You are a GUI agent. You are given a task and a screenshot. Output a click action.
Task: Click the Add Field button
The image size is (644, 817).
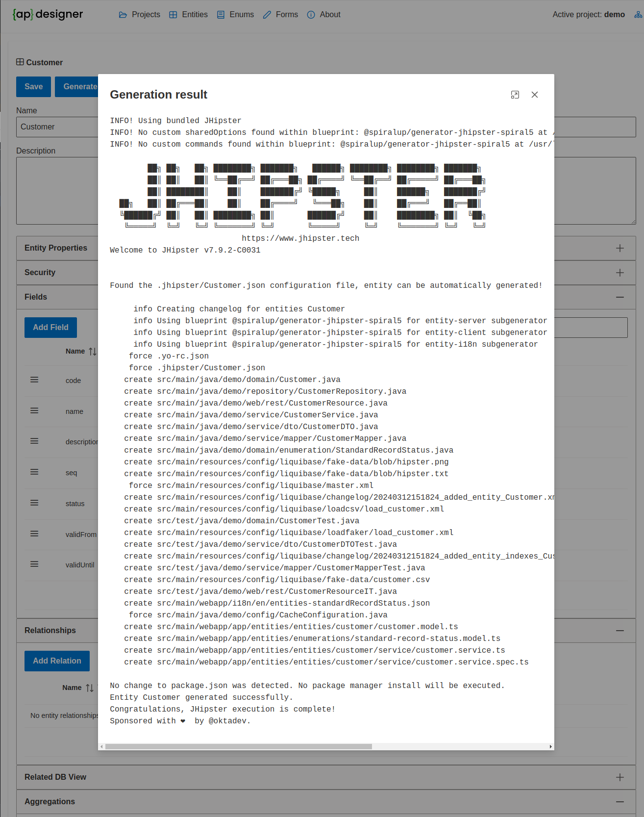[50, 328]
